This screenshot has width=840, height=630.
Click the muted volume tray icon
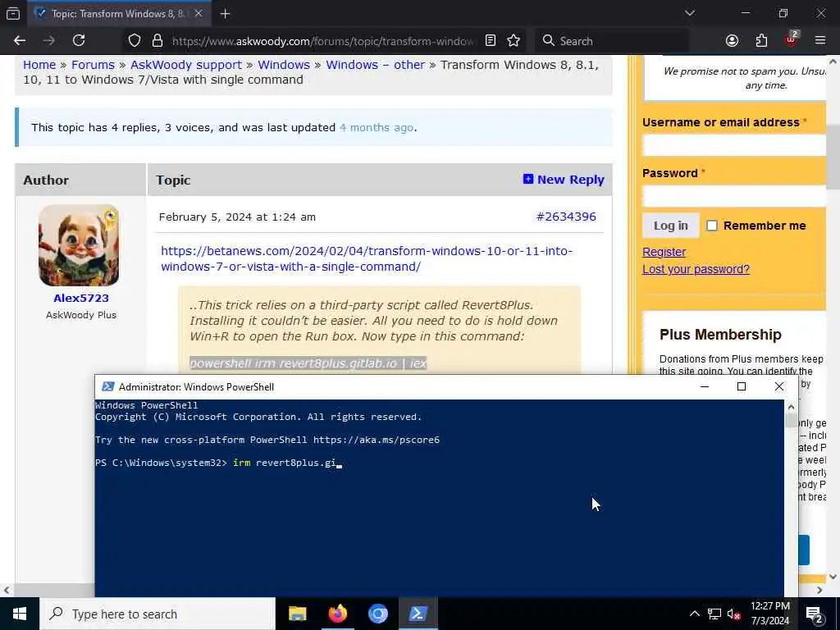pos(733,614)
